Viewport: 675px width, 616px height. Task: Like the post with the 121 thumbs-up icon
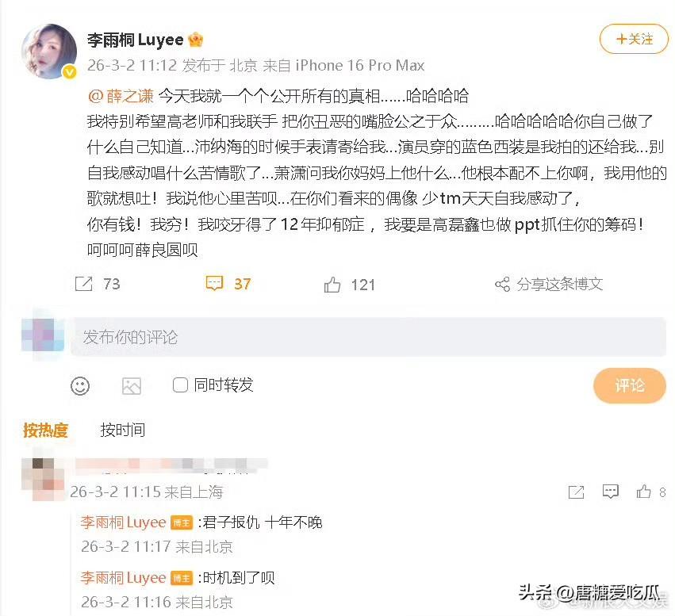click(332, 285)
